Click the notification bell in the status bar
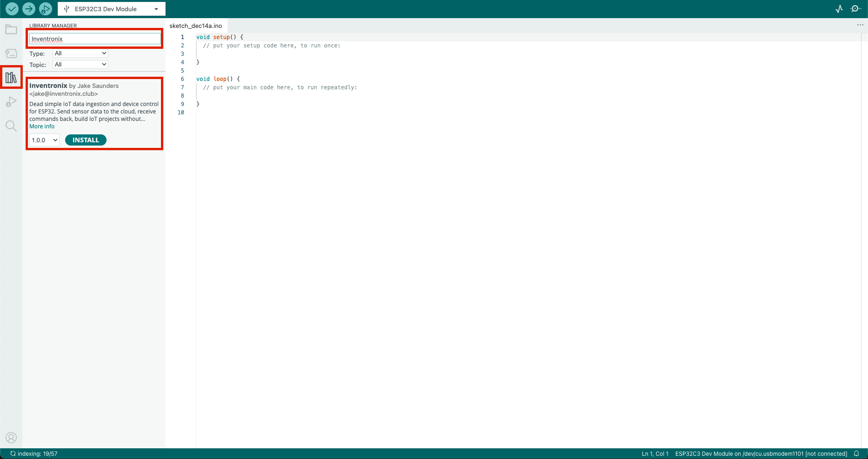The height and width of the screenshot is (459, 868). [857, 453]
